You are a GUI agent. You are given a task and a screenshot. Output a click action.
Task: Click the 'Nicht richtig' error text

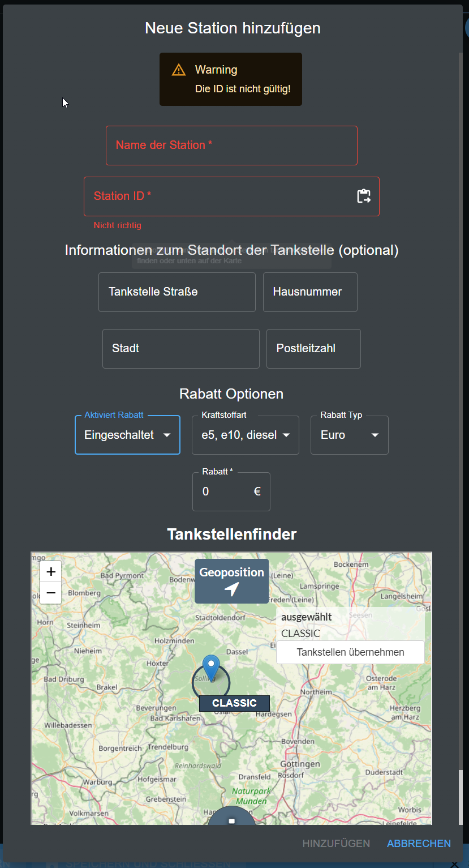[x=118, y=225]
